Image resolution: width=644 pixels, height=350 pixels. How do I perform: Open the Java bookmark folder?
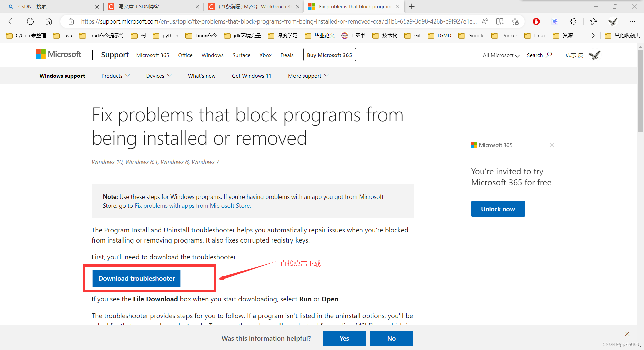[63, 36]
